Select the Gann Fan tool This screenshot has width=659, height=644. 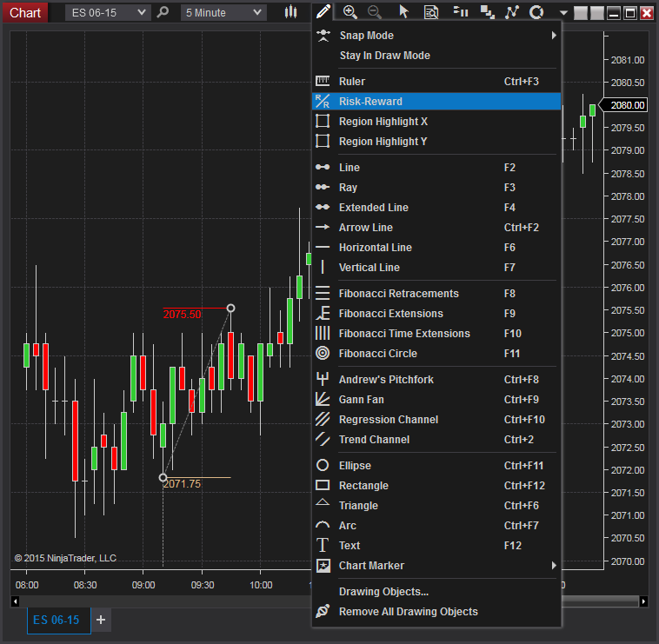(x=436, y=400)
